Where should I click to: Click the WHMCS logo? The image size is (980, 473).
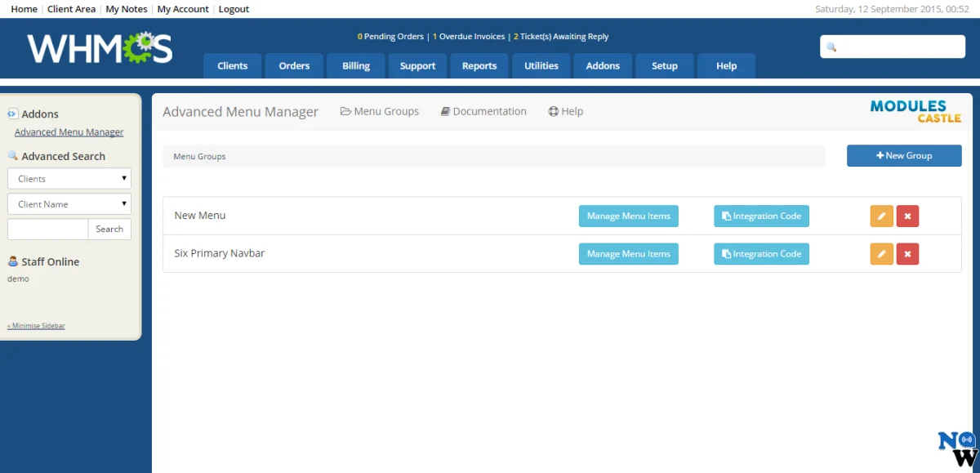[x=100, y=49]
